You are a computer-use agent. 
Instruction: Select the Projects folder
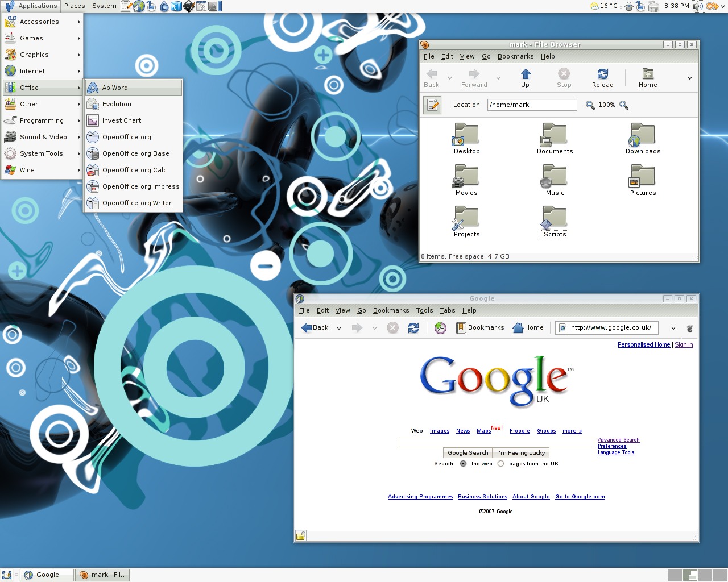[x=467, y=222]
